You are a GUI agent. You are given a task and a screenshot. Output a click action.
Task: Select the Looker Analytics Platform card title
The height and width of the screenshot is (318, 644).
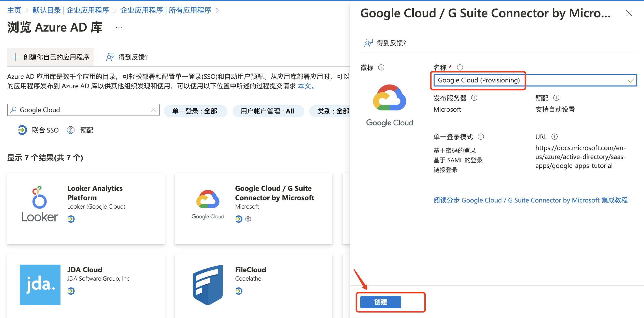(95, 193)
